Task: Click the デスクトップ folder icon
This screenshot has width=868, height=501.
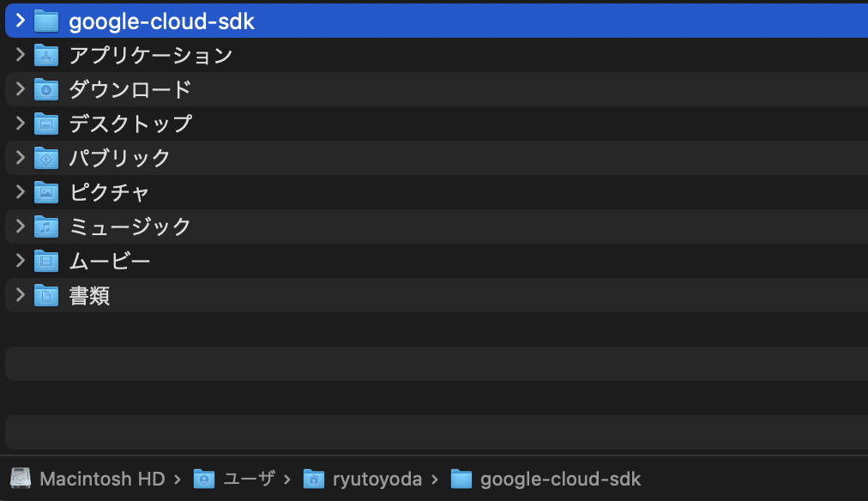Action: click(46, 124)
